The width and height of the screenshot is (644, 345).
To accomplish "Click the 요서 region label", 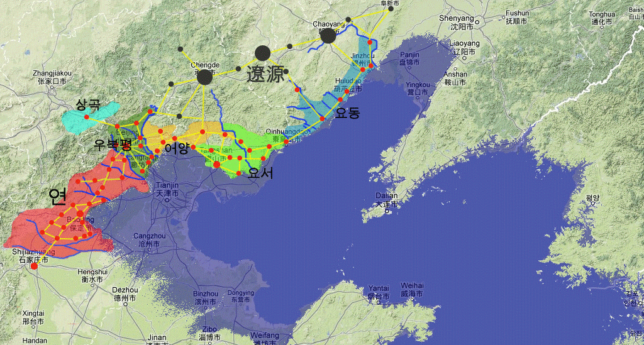I will click(x=260, y=173).
